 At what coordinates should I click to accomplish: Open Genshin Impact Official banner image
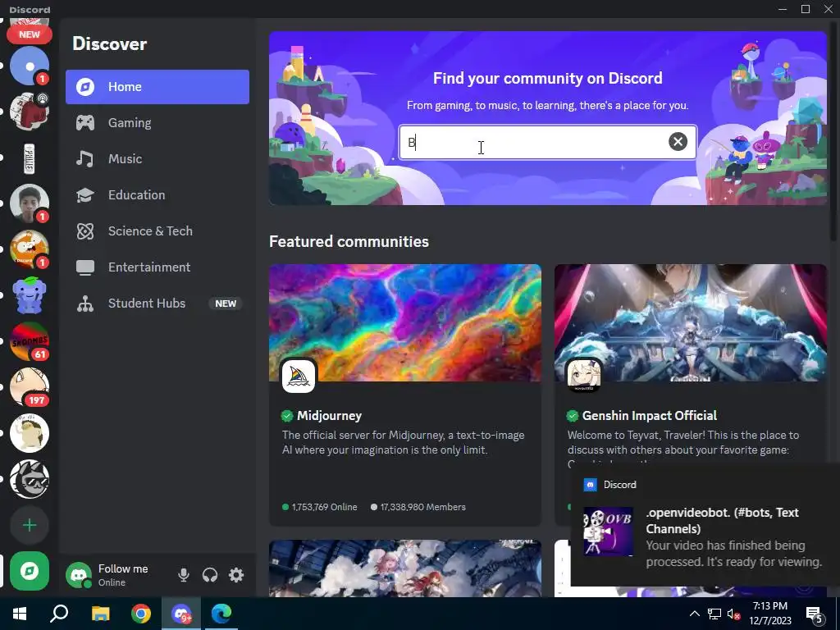point(690,323)
